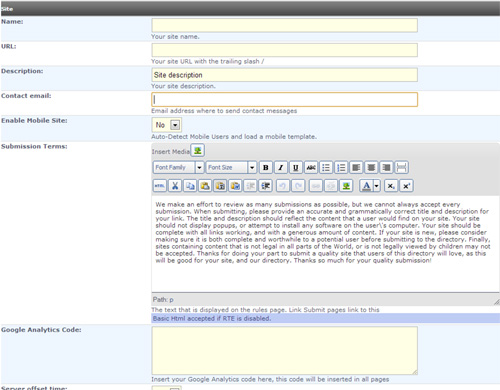The height and width of the screenshot is (390, 500).
Task: Apply text color with A icon
Action: (366, 186)
